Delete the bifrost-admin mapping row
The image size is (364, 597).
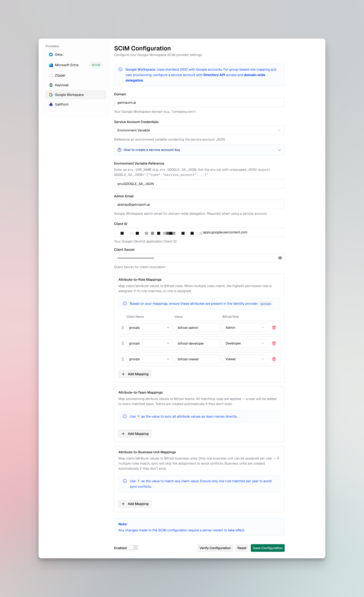pyautogui.click(x=274, y=328)
